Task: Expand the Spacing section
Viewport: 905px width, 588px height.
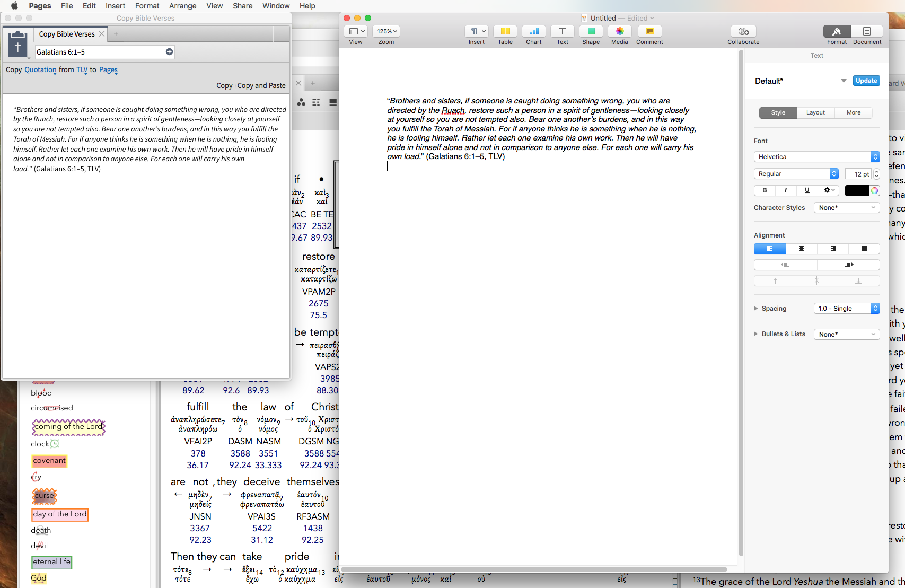Action: pos(756,309)
